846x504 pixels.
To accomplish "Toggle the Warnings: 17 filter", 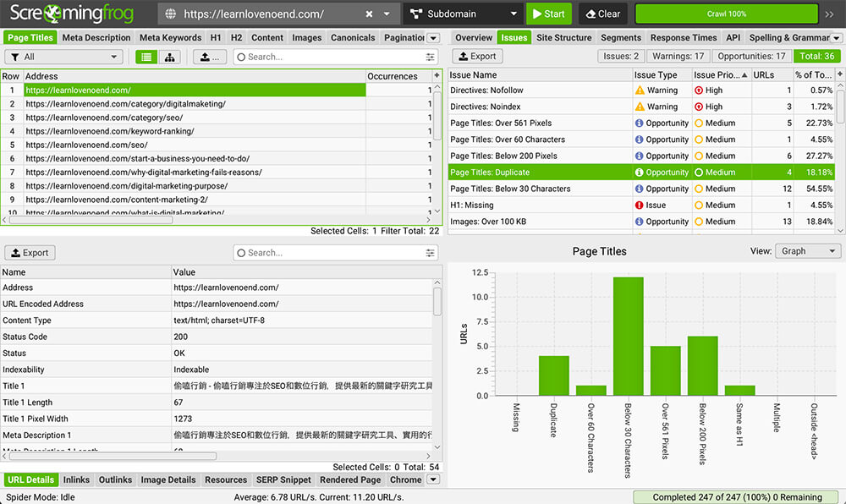I will tap(678, 56).
